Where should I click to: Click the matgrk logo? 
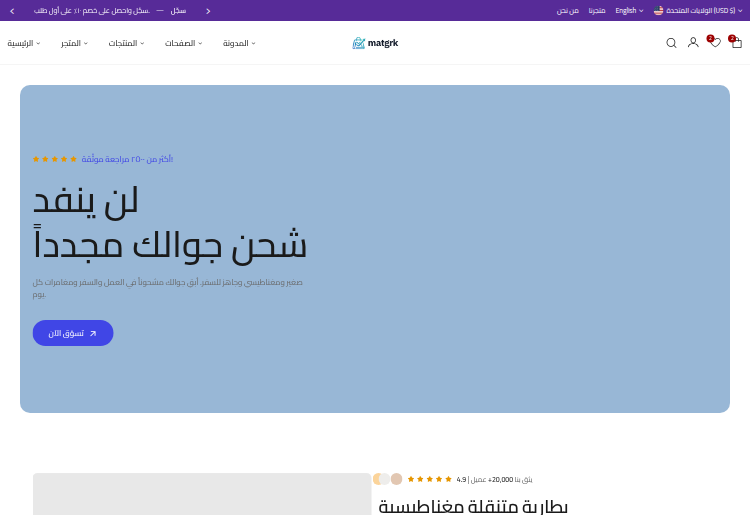[x=375, y=43]
